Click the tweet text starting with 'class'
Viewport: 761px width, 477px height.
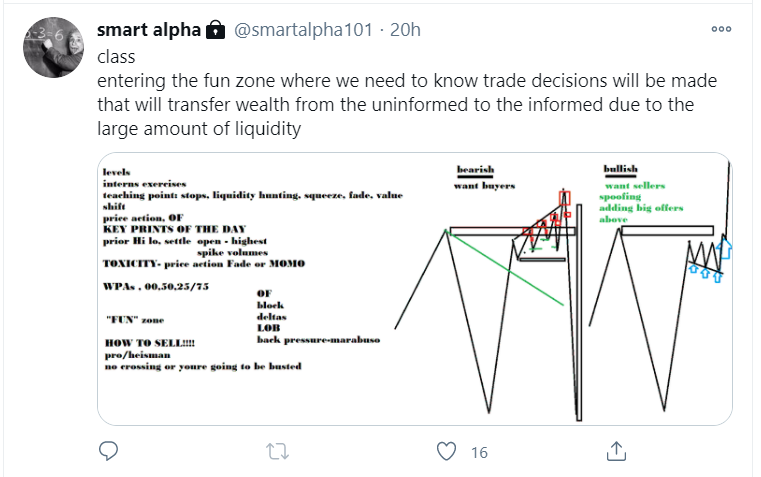pos(123,57)
